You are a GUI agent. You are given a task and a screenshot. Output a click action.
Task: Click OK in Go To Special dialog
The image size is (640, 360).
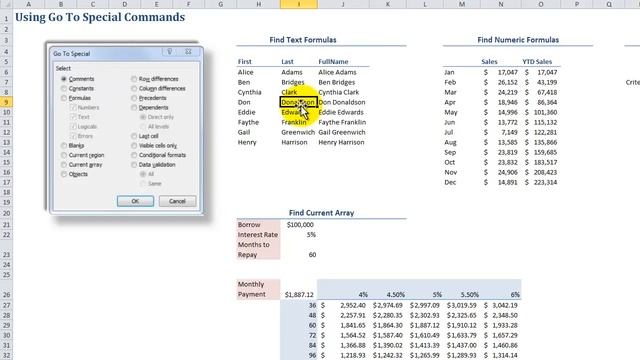135,201
